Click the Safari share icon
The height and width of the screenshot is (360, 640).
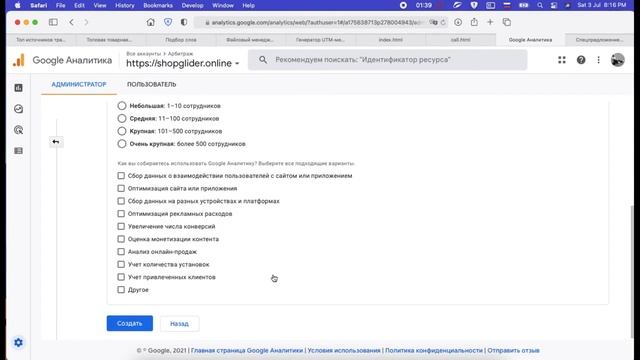(474, 22)
